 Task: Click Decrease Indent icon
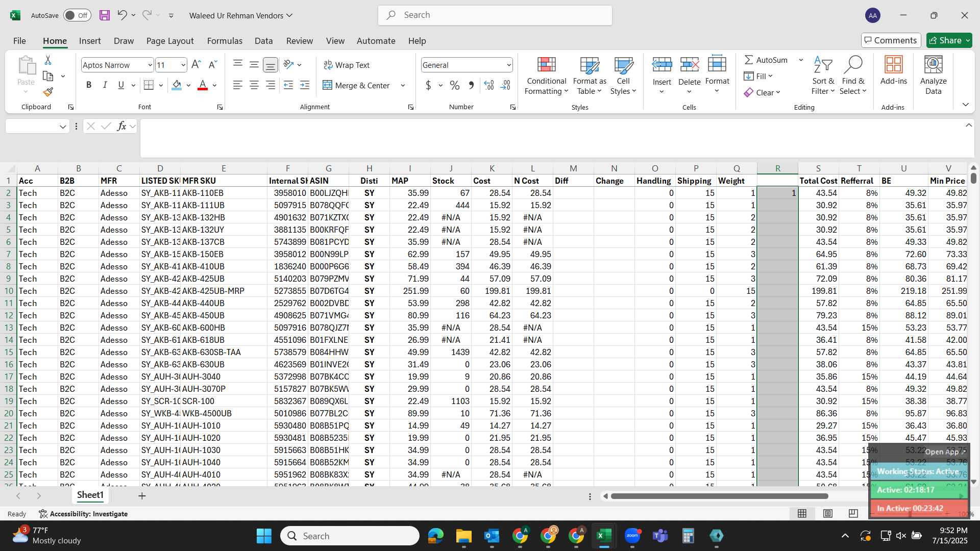point(288,85)
